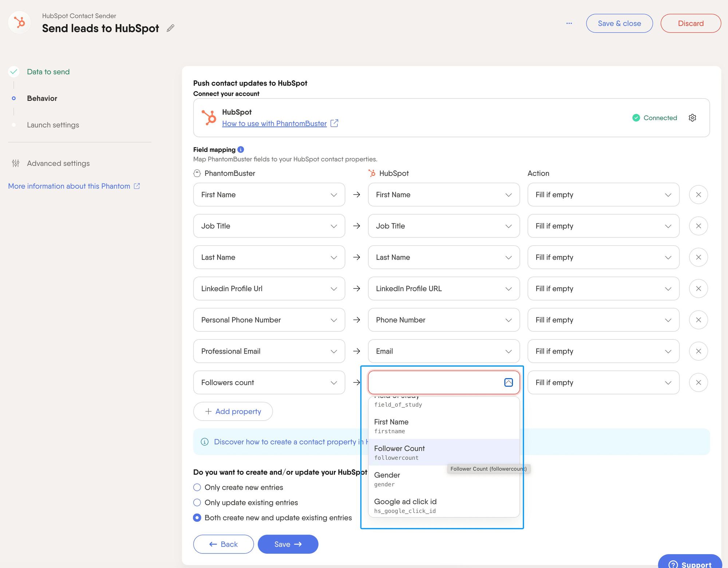Click the green Connected status checkmark
Screen dimensions: 728x568
[636, 118]
